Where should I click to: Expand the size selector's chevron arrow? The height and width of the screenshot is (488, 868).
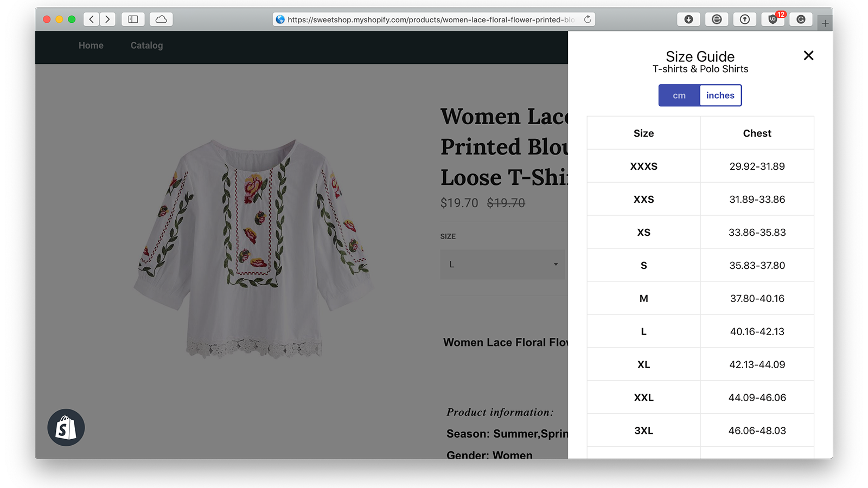click(556, 264)
